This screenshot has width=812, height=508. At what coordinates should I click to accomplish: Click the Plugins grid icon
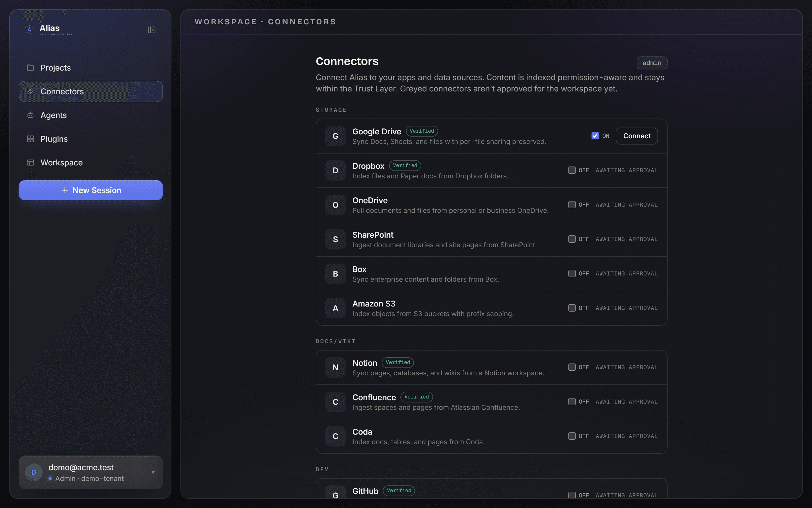click(x=30, y=139)
